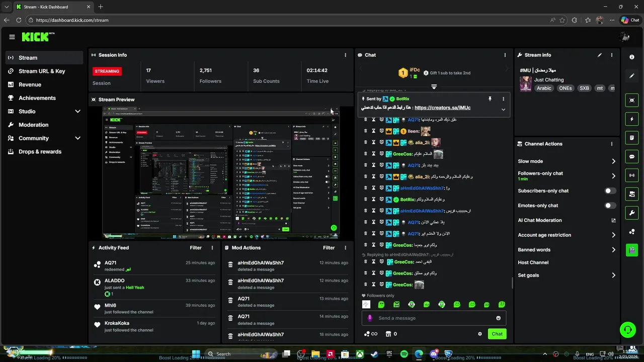Image resolution: width=644 pixels, height=362 pixels.
Task: Toggle document mod actions icon in right rail
Action: [x=632, y=138]
